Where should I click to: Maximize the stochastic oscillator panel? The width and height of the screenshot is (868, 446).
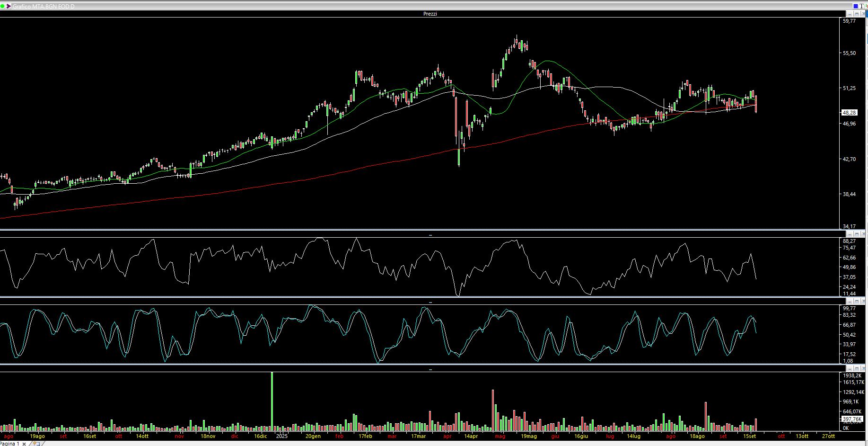pyautogui.click(x=856, y=301)
